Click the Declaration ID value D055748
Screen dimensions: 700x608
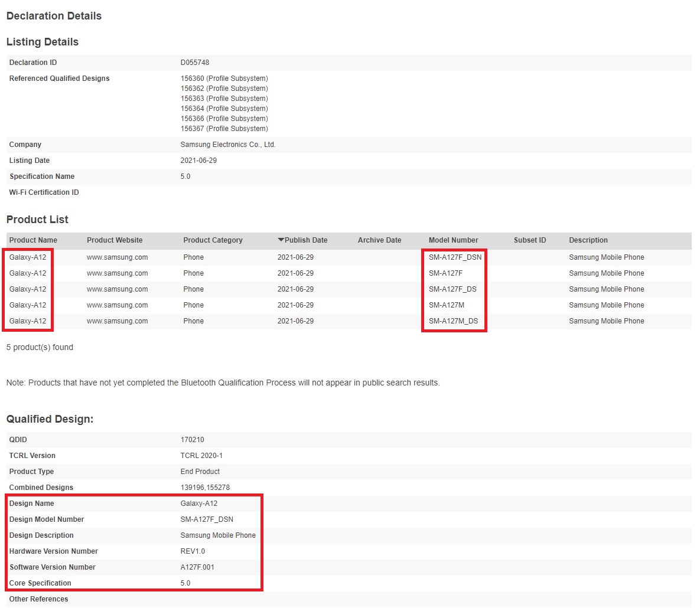point(195,63)
